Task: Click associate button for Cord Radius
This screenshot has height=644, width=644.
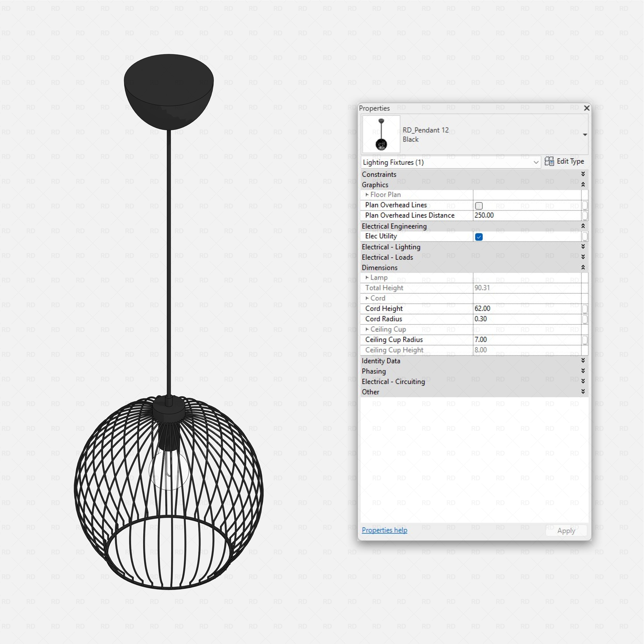Action: pyautogui.click(x=585, y=319)
